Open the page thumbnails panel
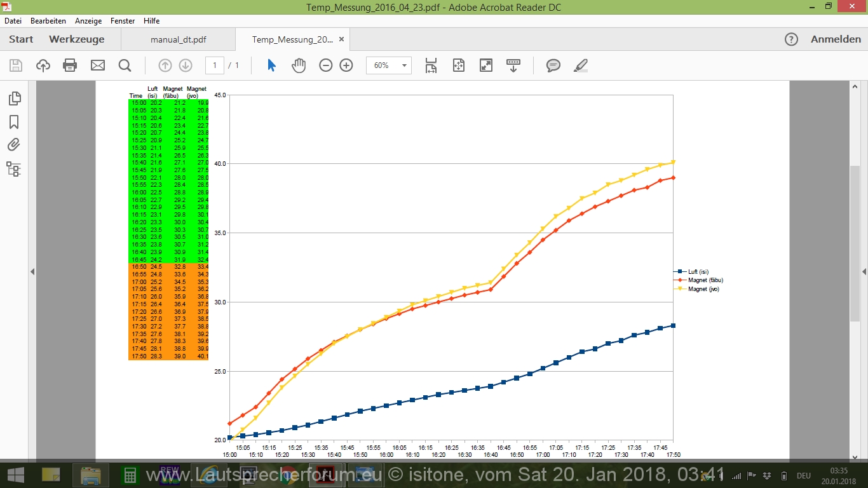This screenshot has height=488, width=868. [x=14, y=98]
